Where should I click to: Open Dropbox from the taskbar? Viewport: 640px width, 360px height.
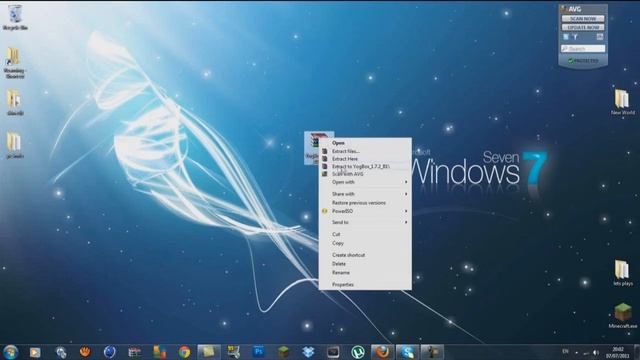tap(308, 352)
